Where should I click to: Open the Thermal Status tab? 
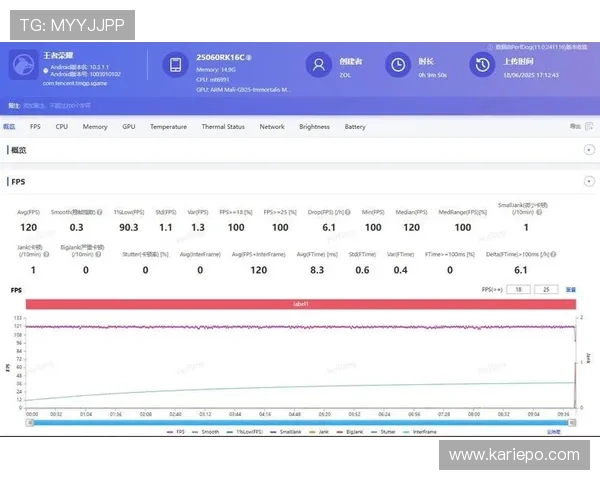click(x=222, y=127)
